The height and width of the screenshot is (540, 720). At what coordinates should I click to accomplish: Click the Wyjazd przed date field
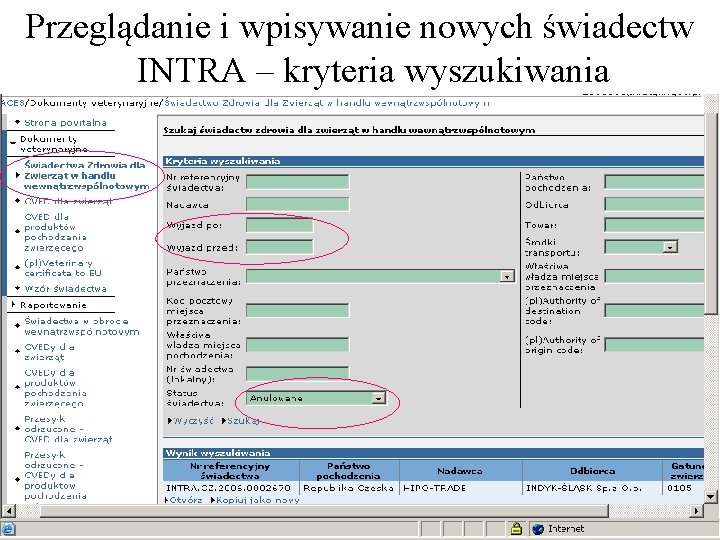coord(280,247)
